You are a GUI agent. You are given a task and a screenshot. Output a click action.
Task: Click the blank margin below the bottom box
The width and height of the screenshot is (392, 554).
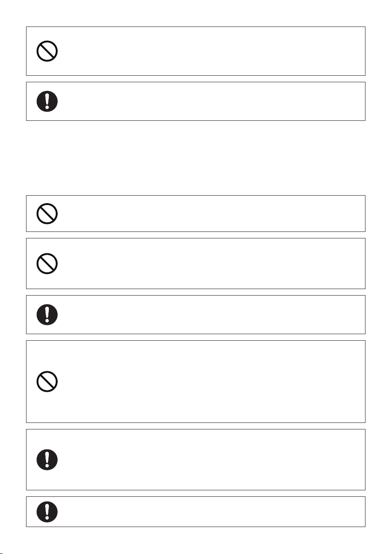(x=195, y=540)
